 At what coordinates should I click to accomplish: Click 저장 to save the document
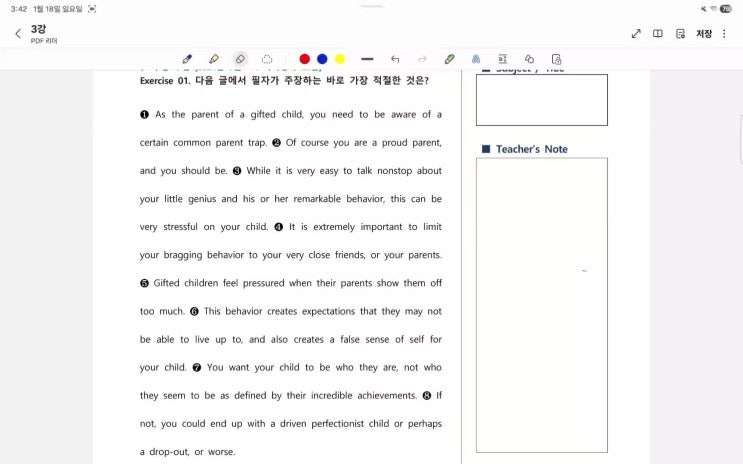click(704, 33)
